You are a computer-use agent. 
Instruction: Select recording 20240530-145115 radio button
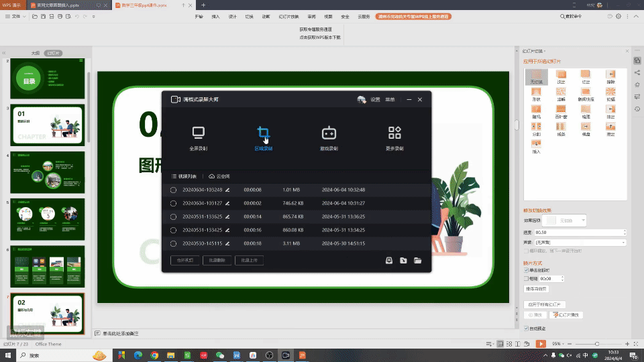pyautogui.click(x=173, y=243)
